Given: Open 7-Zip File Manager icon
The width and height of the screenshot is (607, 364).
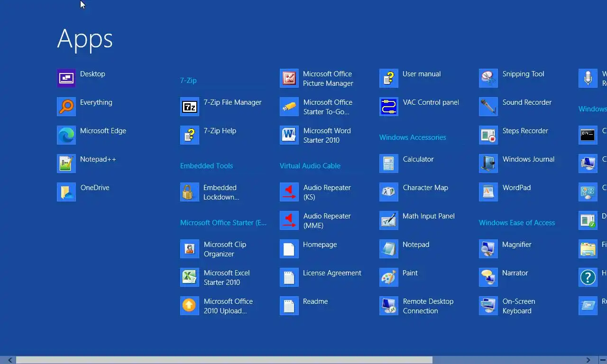Looking at the screenshot, I should pyautogui.click(x=190, y=107).
